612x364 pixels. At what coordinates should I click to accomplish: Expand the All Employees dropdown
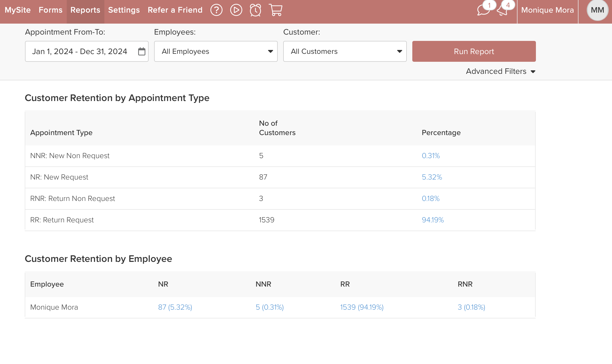pos(216,51)
